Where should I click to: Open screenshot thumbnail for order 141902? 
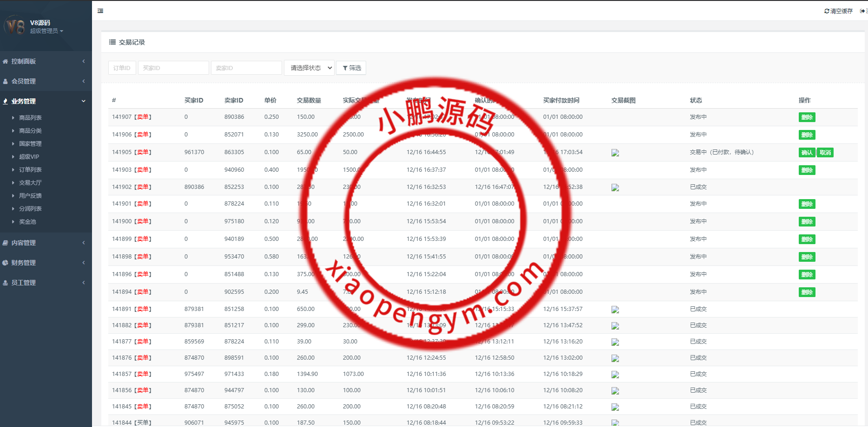[615, 188]
